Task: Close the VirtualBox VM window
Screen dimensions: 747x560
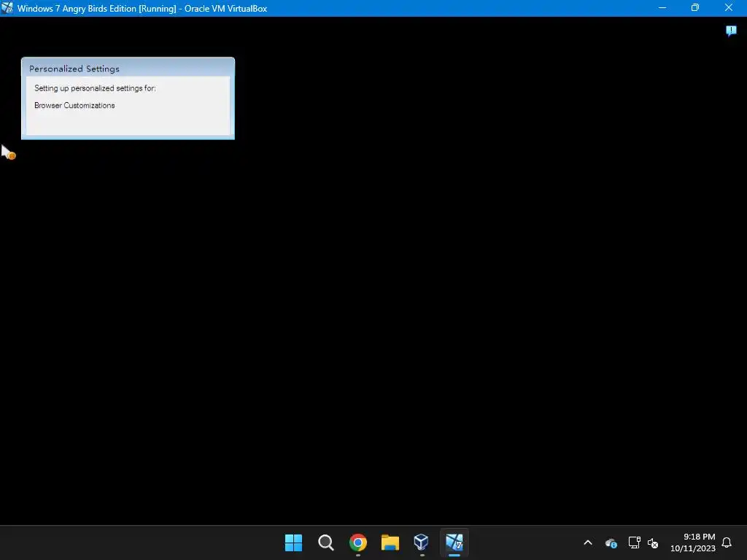Action: click(x=729, y=7)
